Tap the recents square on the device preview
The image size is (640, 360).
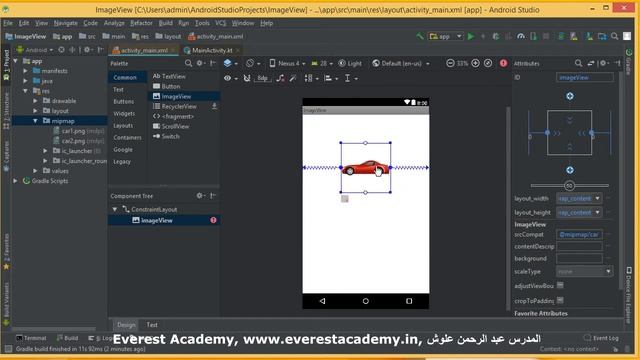pyautogui.click(x=409, y=301)
